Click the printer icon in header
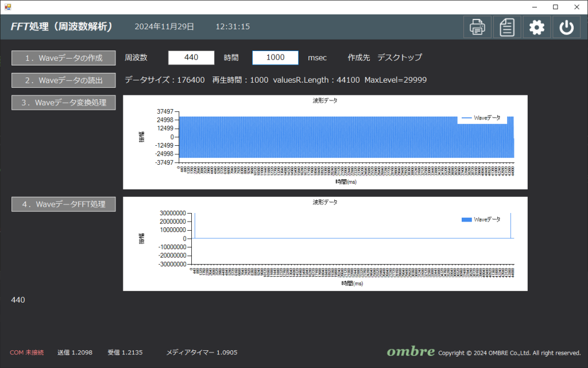The height and width of the screenshot is (368, 588). pyautogui.click(x=477, y=27)
